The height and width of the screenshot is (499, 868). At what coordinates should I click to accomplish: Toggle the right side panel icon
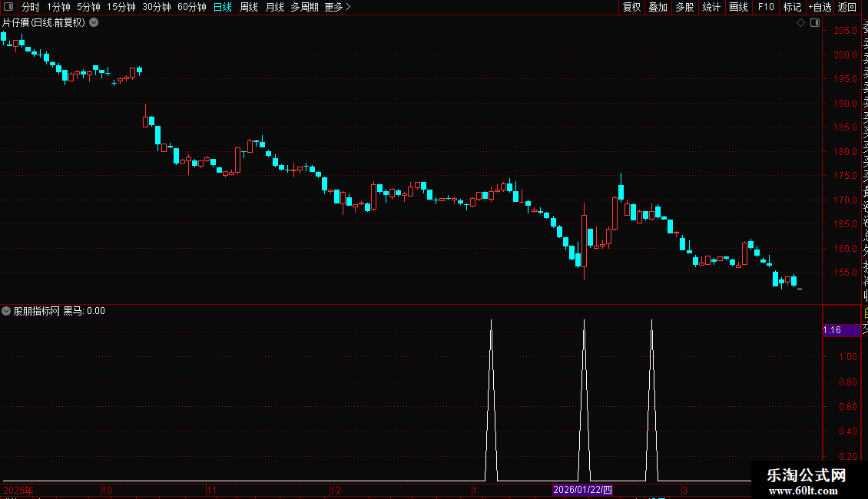815,23
